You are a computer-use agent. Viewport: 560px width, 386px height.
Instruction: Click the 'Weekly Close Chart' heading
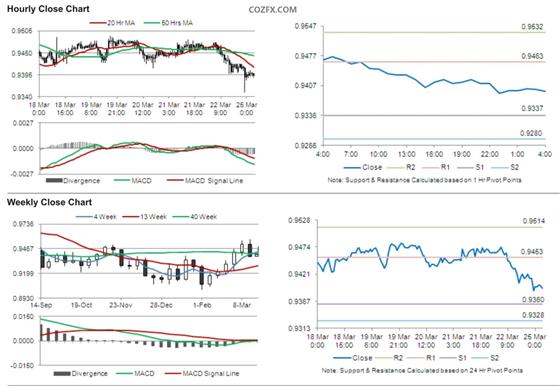point(49,202)
